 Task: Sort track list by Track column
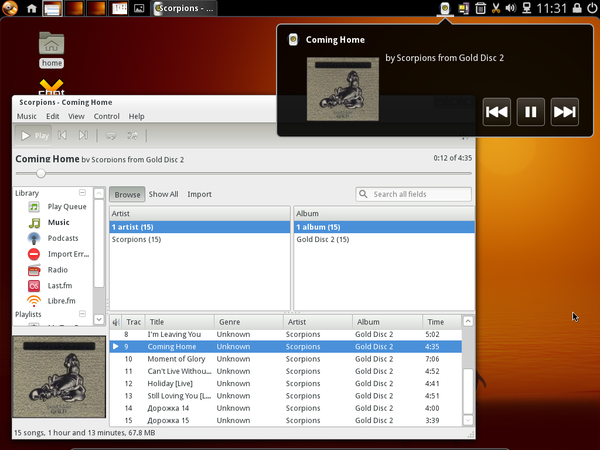[134, 322]
